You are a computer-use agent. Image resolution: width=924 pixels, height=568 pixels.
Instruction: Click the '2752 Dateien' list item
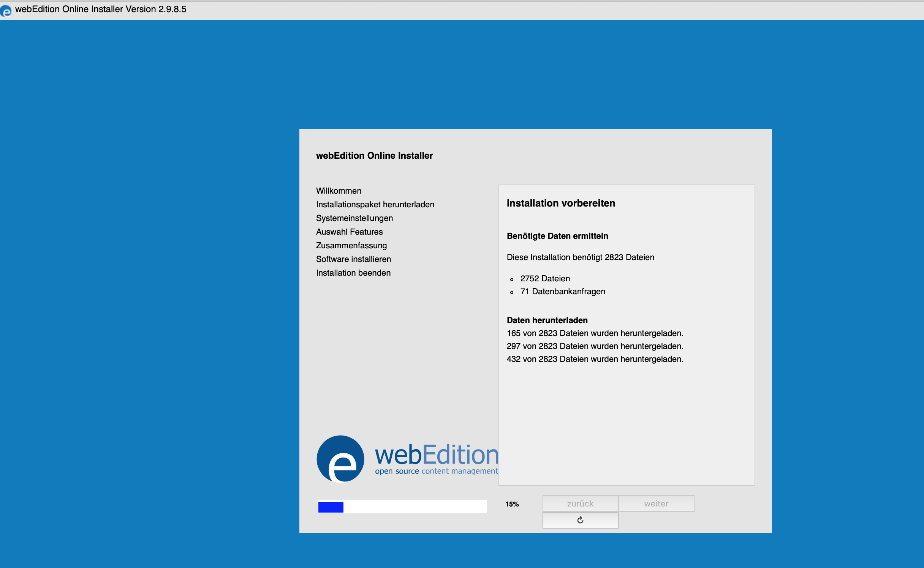click(x=545, y=278)
